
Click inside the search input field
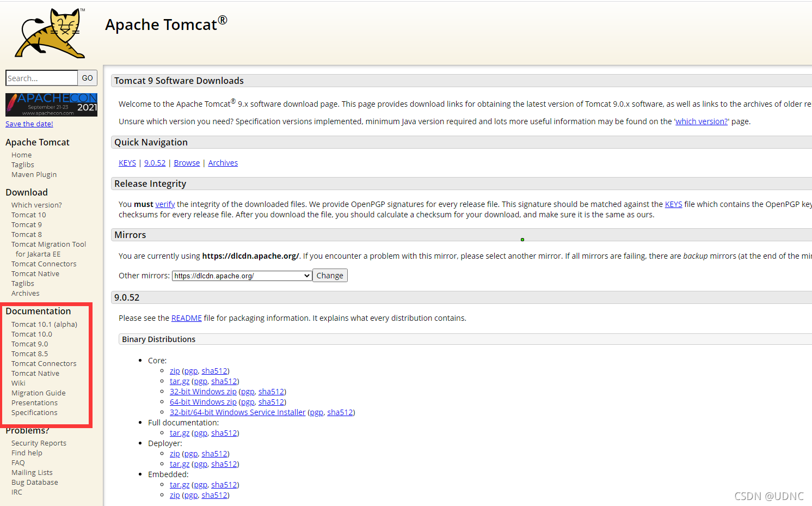coord(41,78)
